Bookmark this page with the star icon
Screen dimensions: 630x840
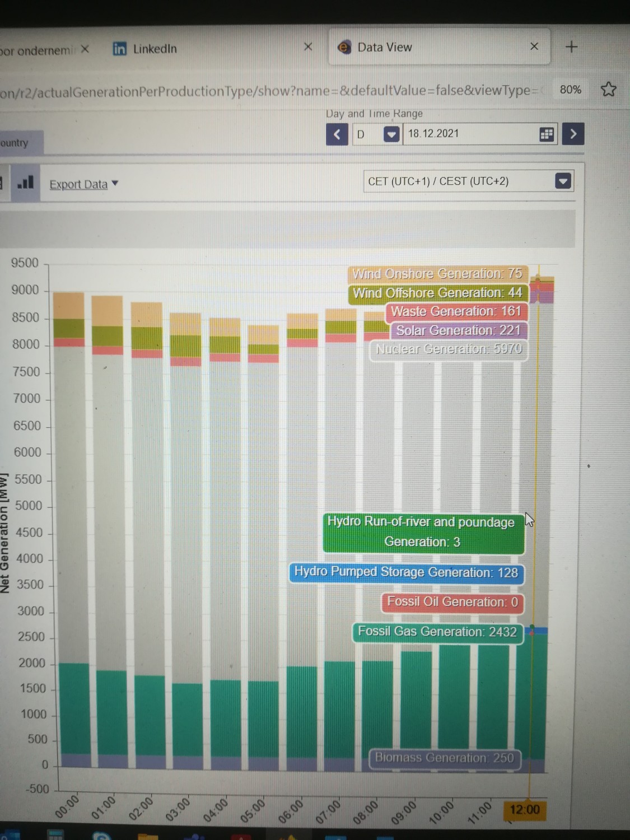[608, 90]
